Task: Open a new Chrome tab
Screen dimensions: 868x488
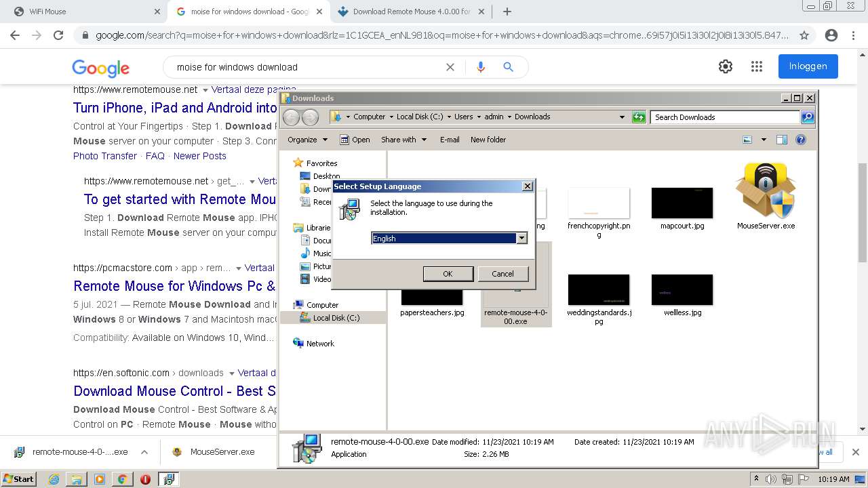Action: click(507, 12)
